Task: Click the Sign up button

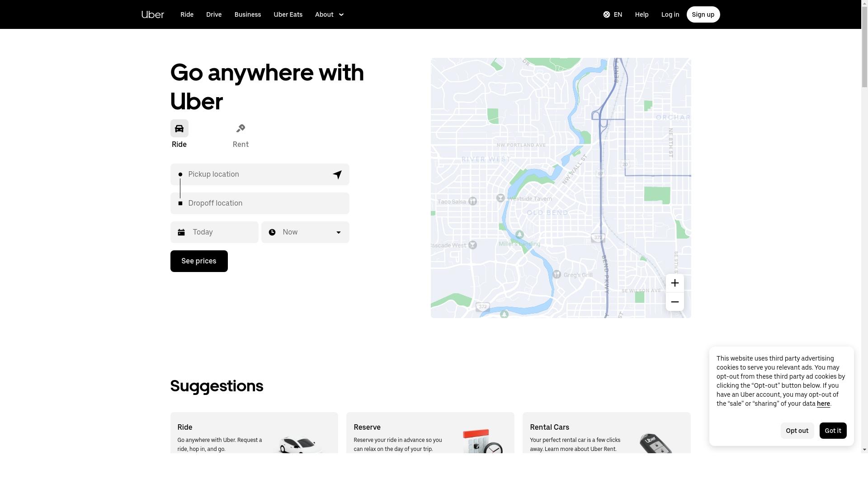Action: point(703,14)
